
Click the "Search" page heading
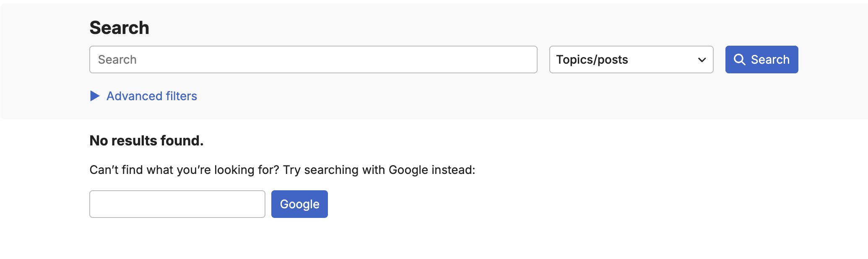(x=119, y=28)
